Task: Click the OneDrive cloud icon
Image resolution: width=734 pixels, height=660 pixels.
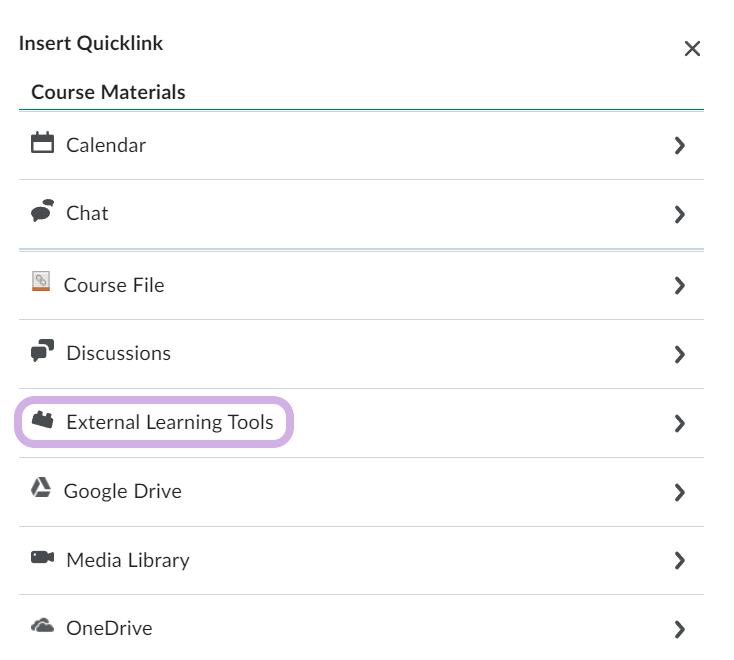Action: pyautogui.click(x=42, y=627)
